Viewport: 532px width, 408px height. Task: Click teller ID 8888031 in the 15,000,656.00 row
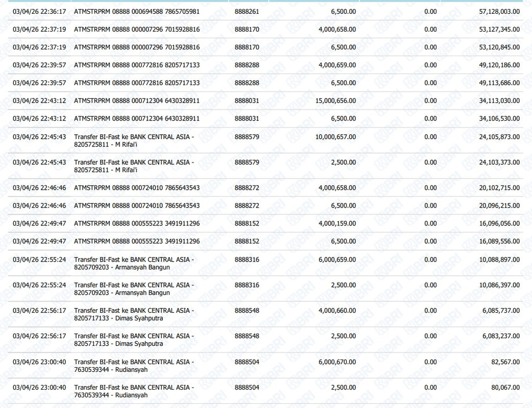pos(247,100)
